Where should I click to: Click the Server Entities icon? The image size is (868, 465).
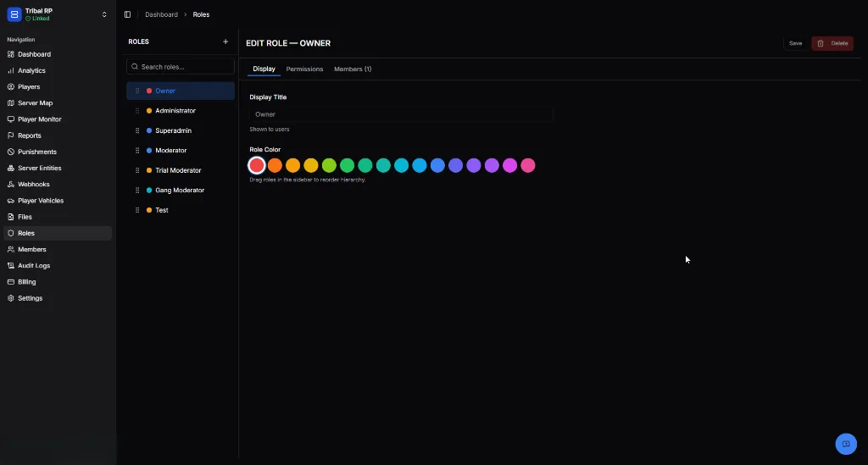point(10,168)
